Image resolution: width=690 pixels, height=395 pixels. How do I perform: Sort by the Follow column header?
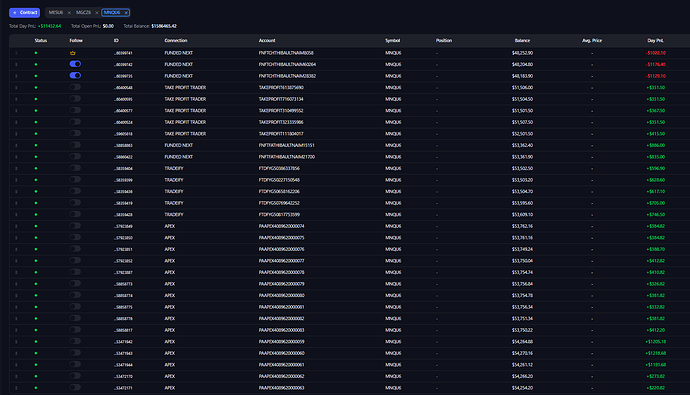pyautogui.click(x=76, y=40)
